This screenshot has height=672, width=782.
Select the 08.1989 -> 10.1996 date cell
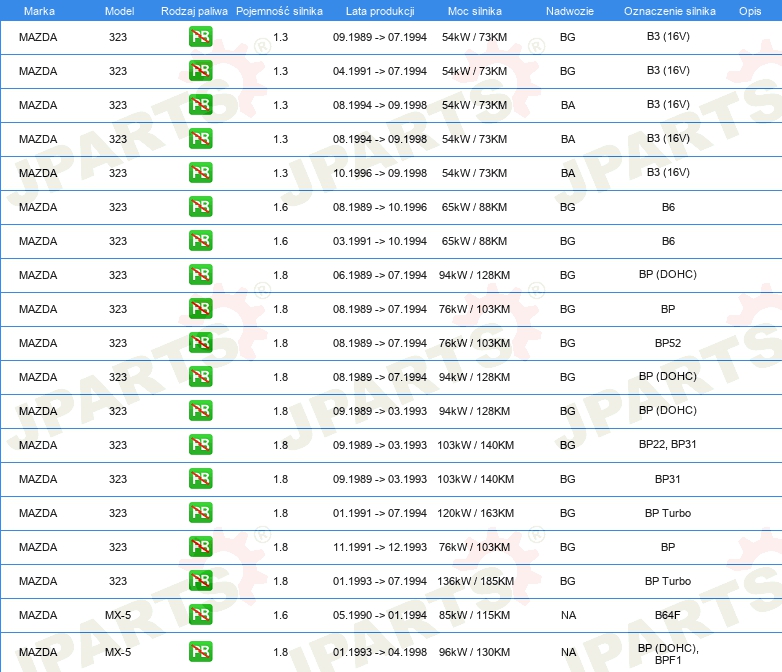coord(380,207)
